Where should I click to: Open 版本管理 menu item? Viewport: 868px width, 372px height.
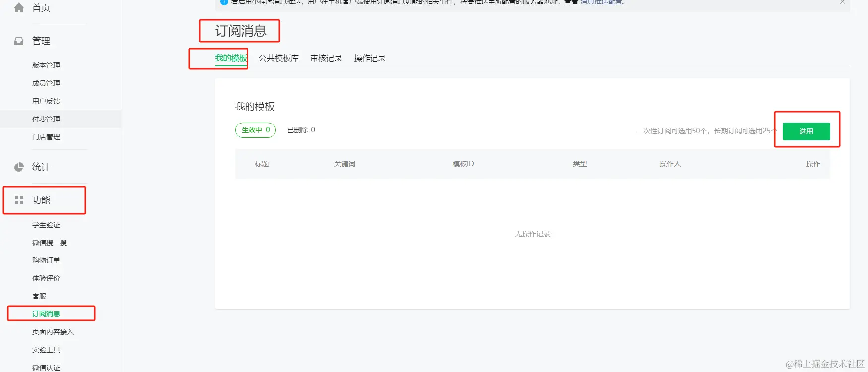coord(46,65)
